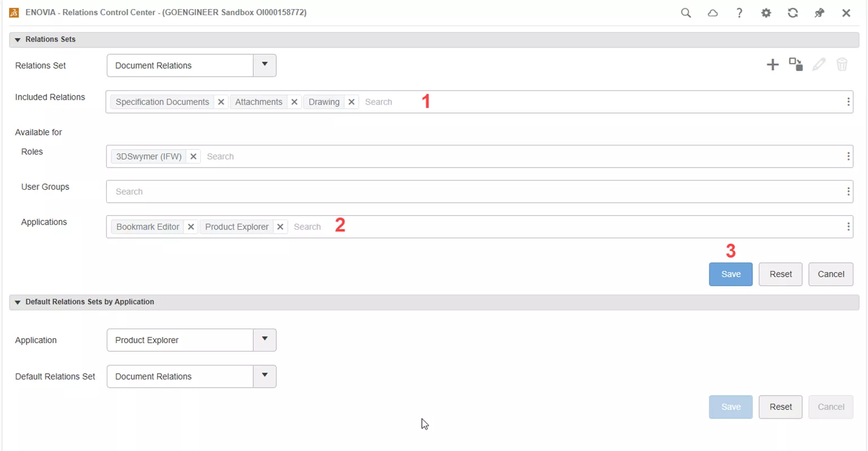Open the settings gear icon

point(766,12)
